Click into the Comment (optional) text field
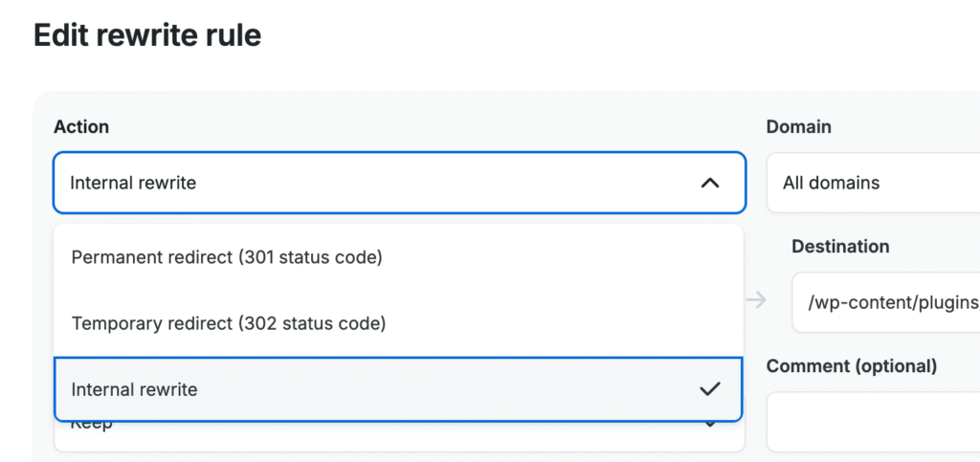Screen dimensions: 980x462 [873, 421]
